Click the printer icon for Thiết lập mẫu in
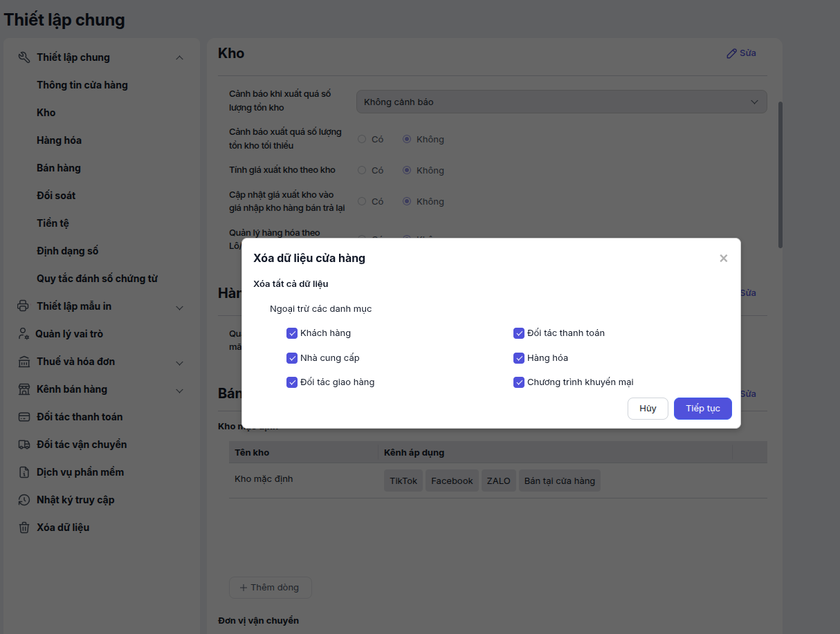The height and width of the screenshot is (634, 840). 24,306
